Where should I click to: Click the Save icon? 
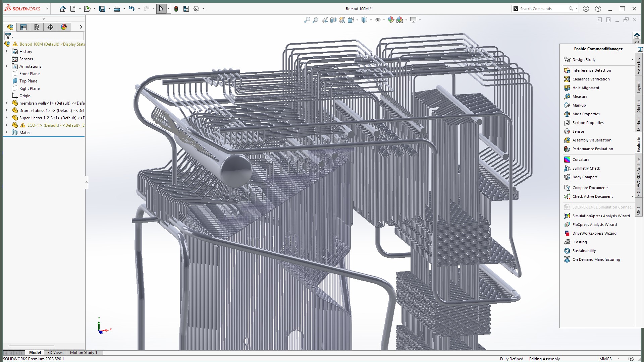[102, 9]
